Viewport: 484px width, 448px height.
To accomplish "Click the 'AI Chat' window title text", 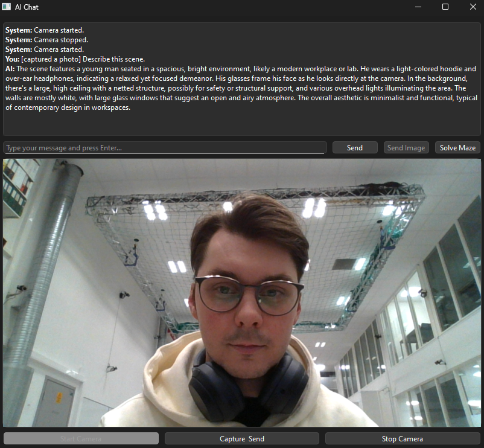I will point(27,7).
